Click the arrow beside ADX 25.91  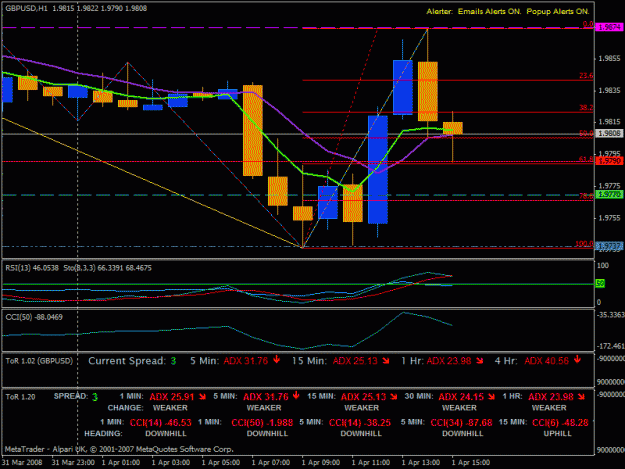click(x=202, y=396)
